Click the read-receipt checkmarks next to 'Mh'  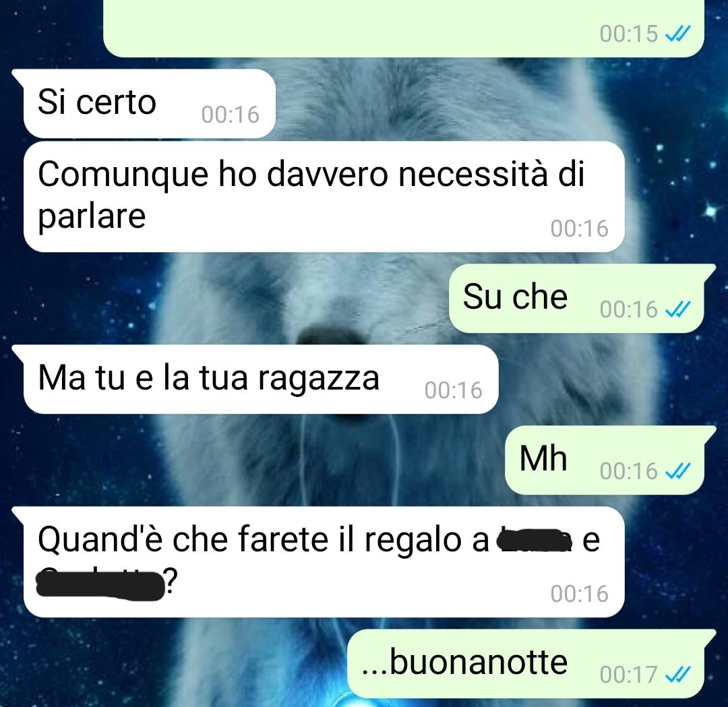coord(678,470)
